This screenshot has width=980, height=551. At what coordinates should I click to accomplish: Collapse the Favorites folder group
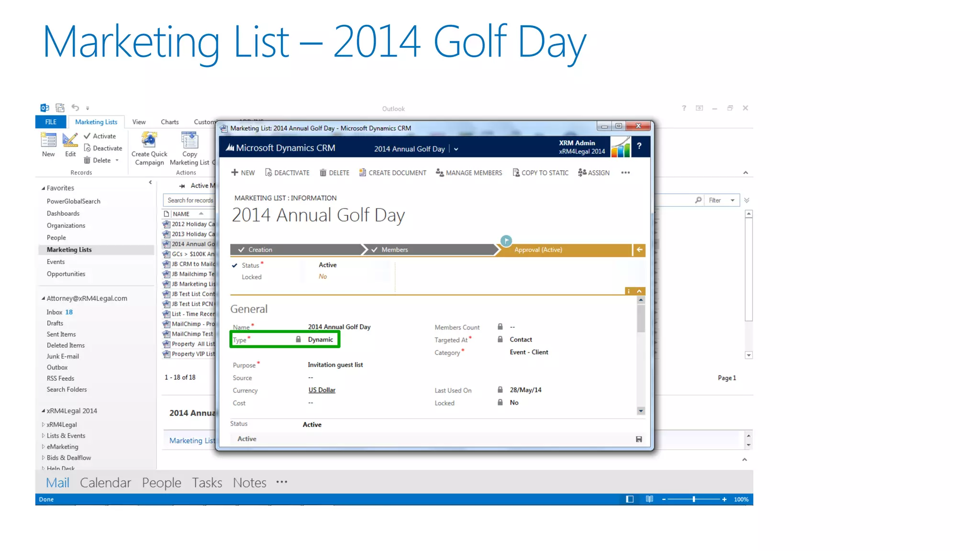point(43,188)
